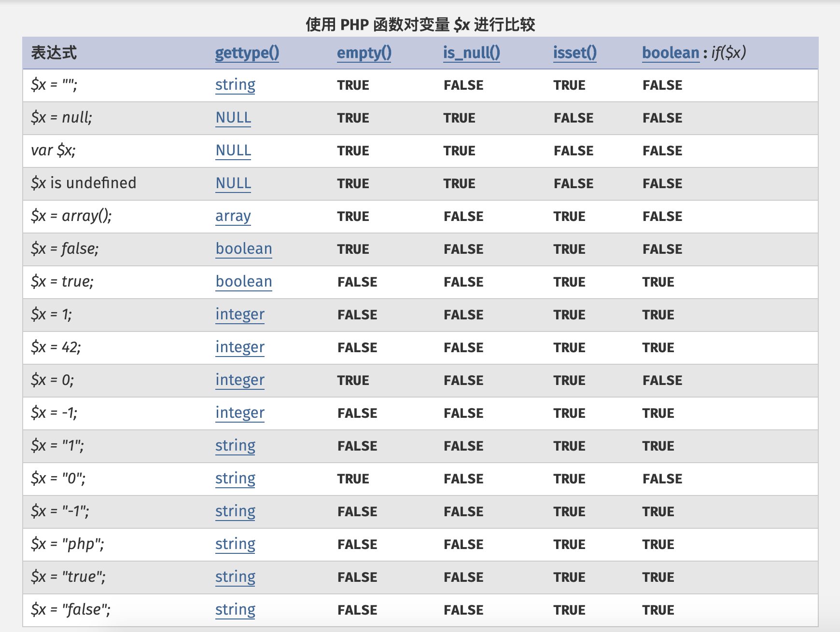Click empty() TRUE value in $x = 0 row

pyautogui.click(x=353, y=381)
